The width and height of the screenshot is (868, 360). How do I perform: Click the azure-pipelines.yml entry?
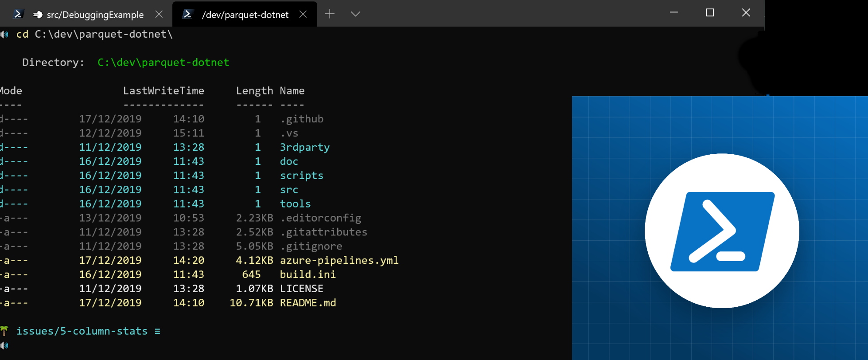339,260
